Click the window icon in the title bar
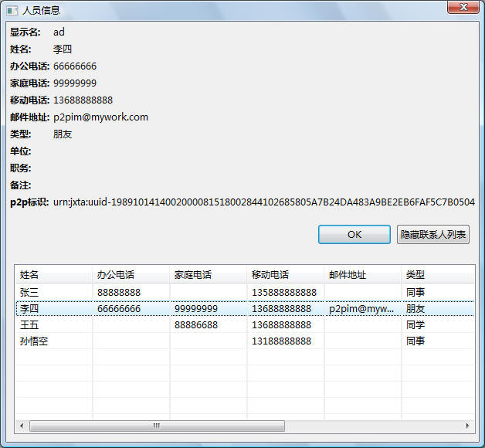This screenshot has width=485, height=448. click(12, 11)
